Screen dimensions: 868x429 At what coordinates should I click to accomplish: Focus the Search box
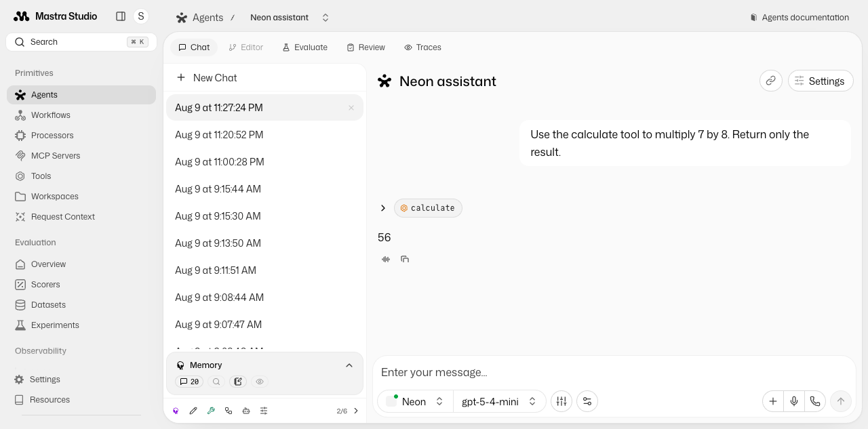81,42
